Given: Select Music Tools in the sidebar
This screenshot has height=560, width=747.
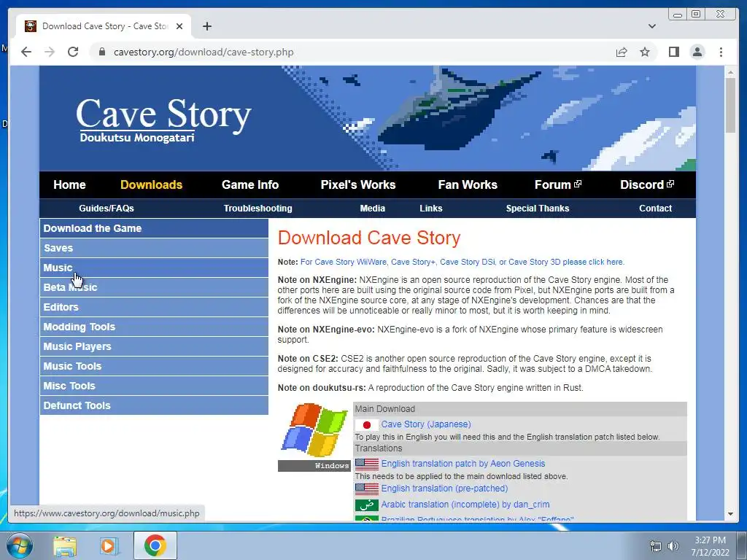Looking at the screenshot, I should tap(154, 366).
